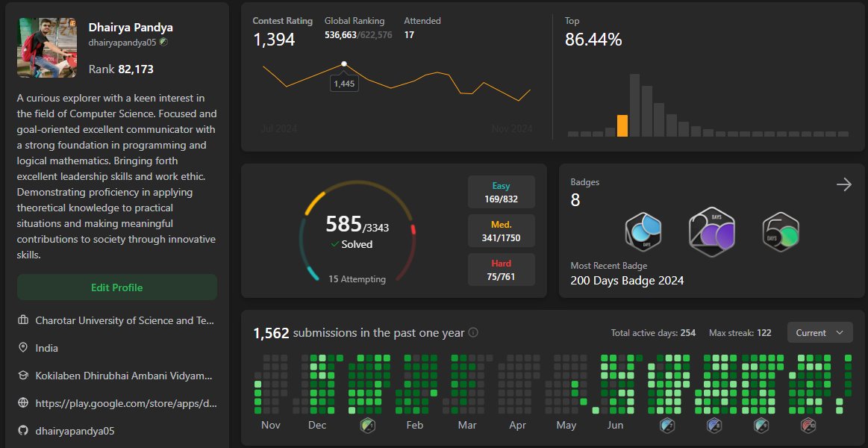Click the graduation cap icon beside Kokilaben Dhirubhai
The width and height of the screenshot is (868, 448).
point(23,376)
